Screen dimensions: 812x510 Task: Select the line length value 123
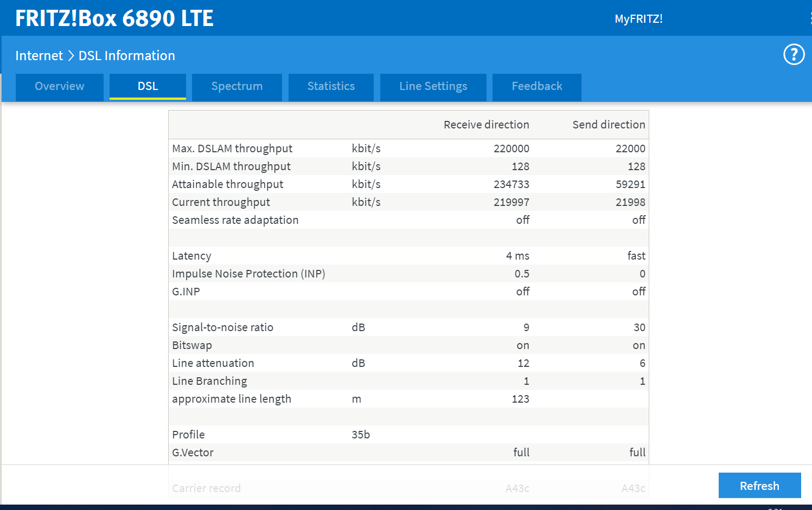[x=520, y=399]
